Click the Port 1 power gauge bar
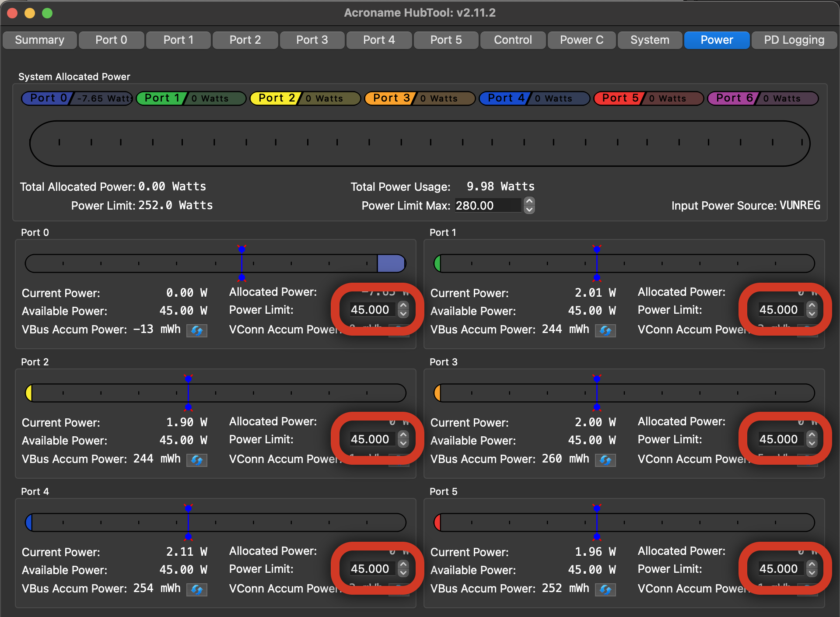The width and height of the screenshot is (840, 617). [x=624, y=263]
